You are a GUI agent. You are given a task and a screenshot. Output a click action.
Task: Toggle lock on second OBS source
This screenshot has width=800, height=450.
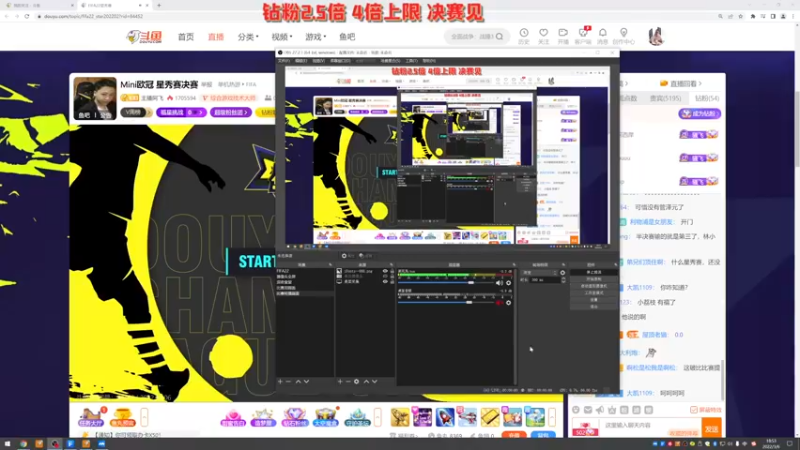[392, 276]
